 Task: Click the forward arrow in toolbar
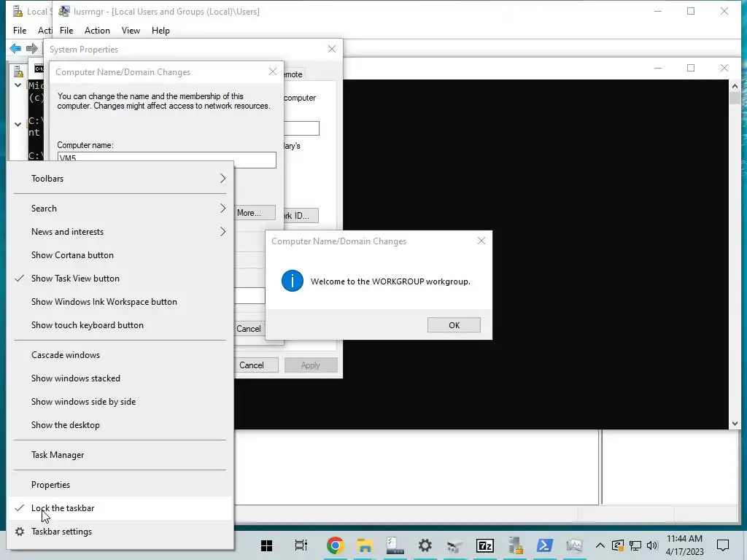click(32, 48)
